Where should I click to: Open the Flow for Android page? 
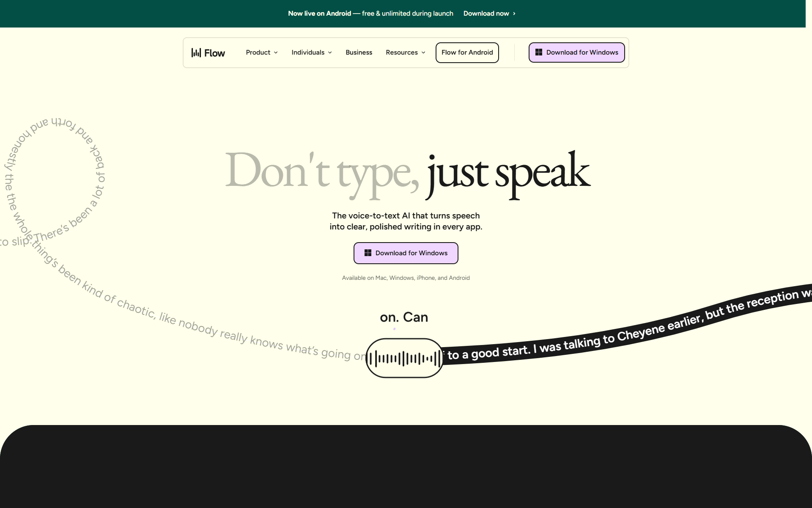467,52
